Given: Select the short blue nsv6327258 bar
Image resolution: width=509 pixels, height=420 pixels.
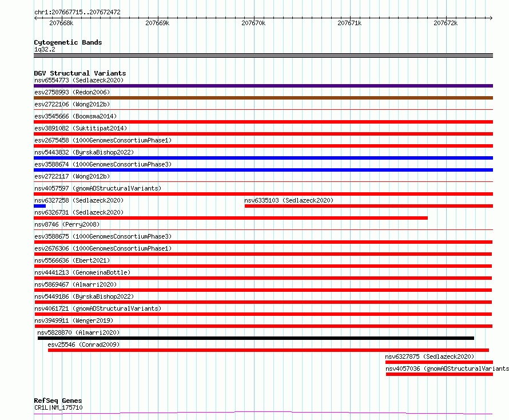Looking at the screenshot, I should point(39,206).
